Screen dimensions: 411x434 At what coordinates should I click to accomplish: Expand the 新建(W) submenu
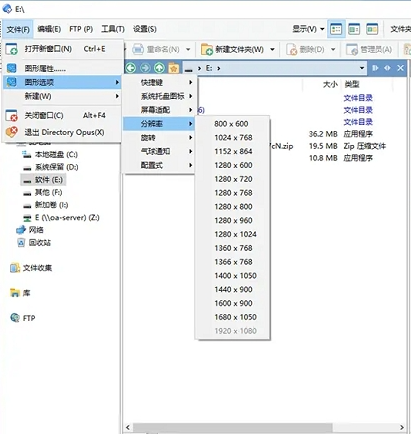tap(63, 96)
